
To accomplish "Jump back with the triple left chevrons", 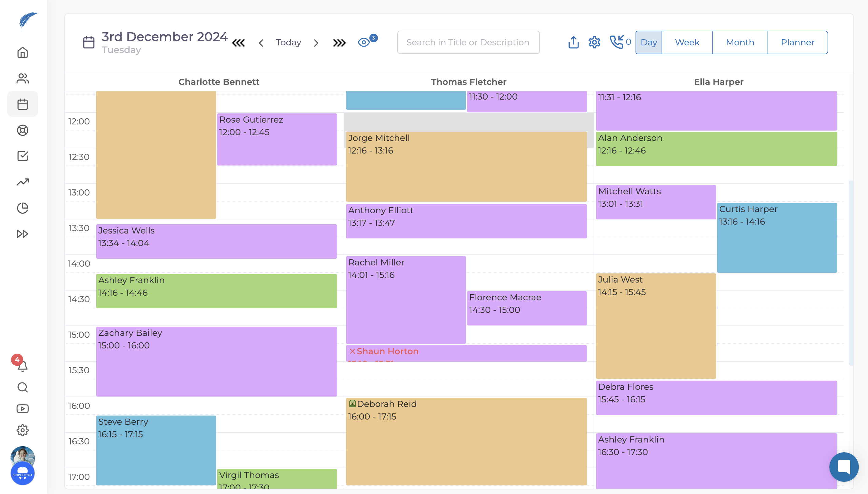I will click(238, 43).
